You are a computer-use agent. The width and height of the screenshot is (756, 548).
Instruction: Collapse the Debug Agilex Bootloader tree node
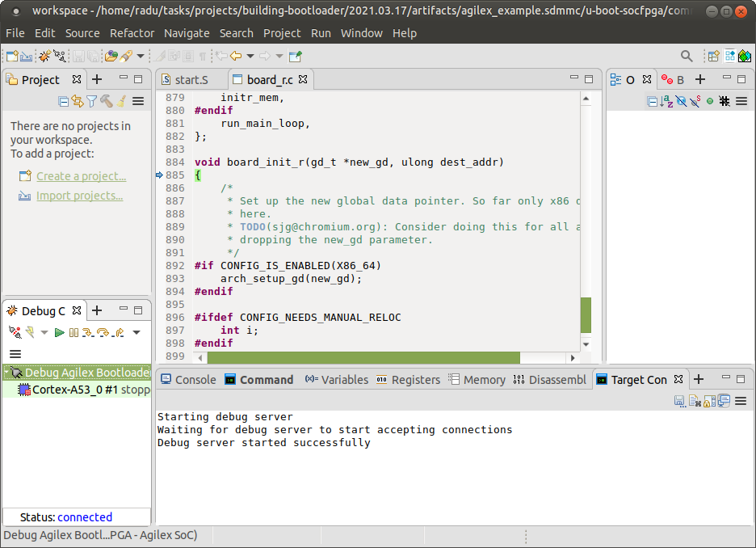(6, 373)
